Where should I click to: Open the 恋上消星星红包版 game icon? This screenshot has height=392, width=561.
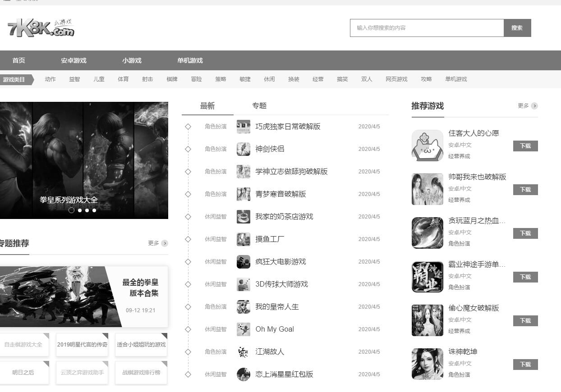pos(244,374)
